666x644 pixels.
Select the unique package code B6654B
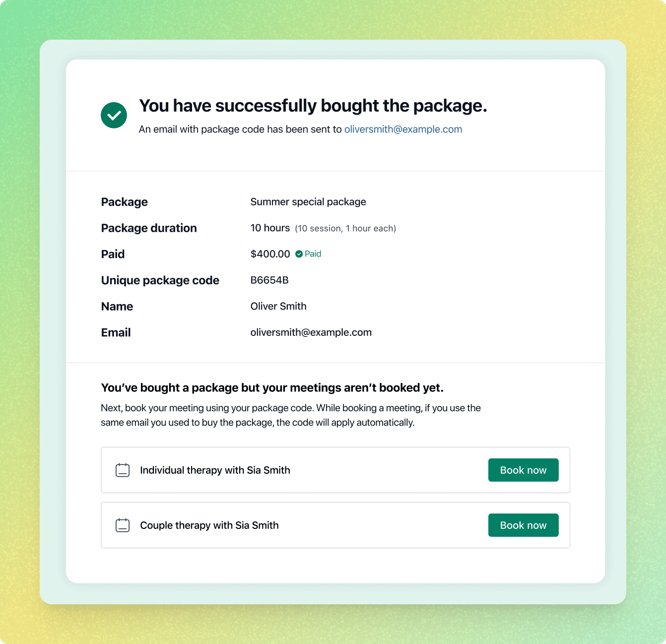[269, 280]
